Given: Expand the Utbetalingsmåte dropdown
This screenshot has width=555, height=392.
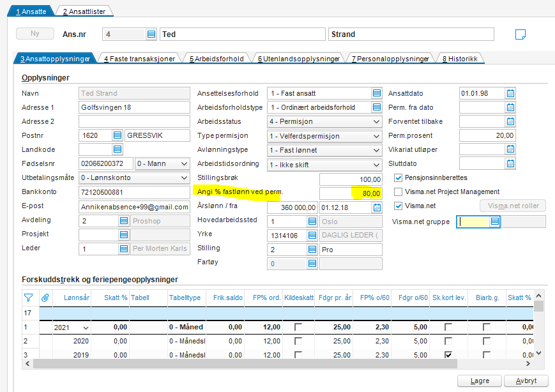Looking at the screenshot, I should coord(184,177).
